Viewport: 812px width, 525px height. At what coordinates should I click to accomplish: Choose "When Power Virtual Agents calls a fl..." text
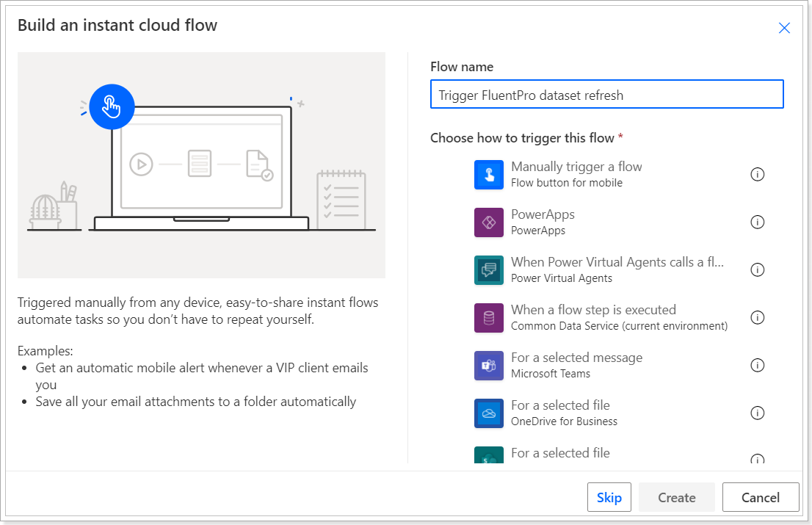617,262
